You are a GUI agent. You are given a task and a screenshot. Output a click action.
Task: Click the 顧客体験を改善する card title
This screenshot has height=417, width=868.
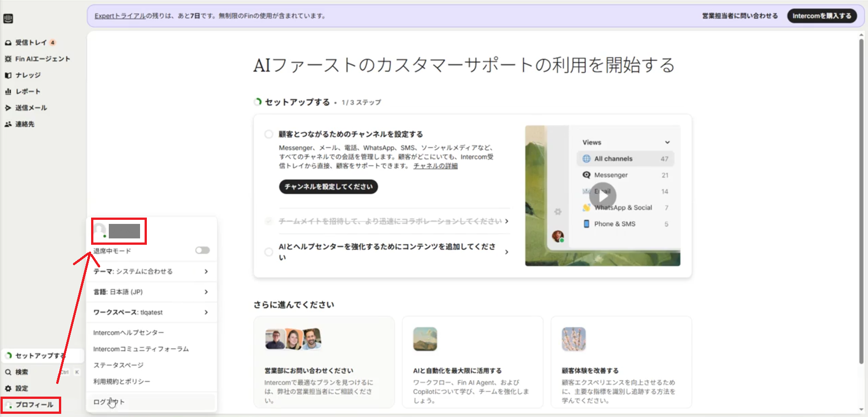click(590, 371)
